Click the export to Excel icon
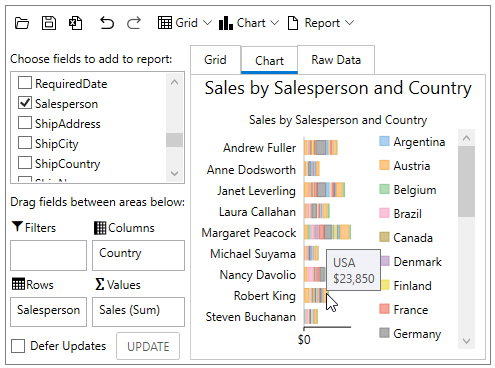Viewport: 495px width, 368px height. (76, 23)
